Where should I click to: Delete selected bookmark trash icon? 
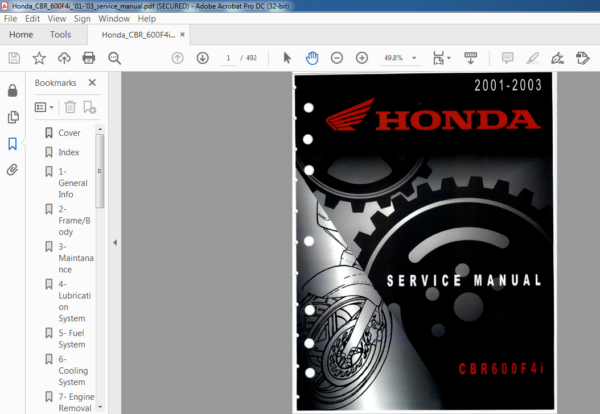(70, 107)
